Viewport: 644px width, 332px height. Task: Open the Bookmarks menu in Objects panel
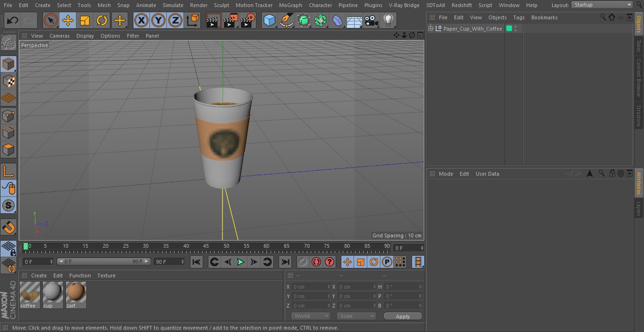tap(544, 17)
